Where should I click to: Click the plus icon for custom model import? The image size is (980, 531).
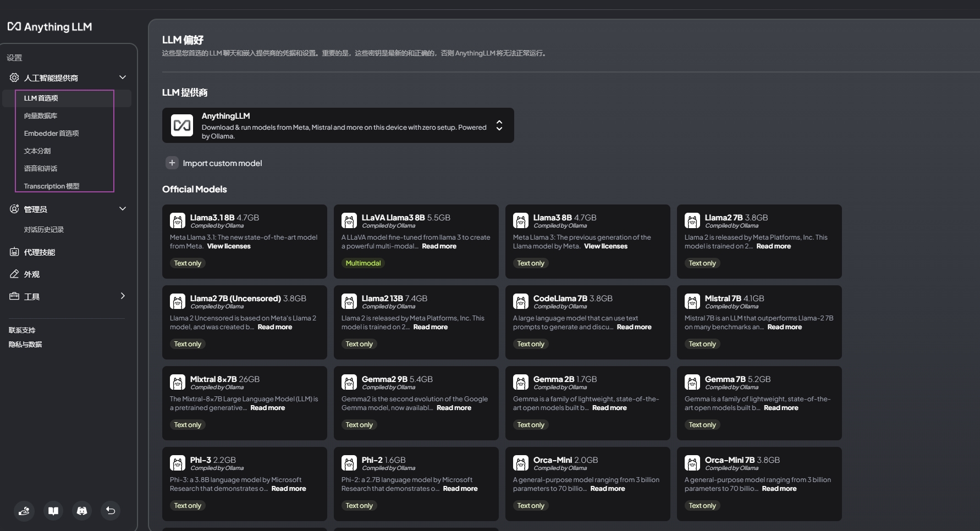click(x=172, y=163)
